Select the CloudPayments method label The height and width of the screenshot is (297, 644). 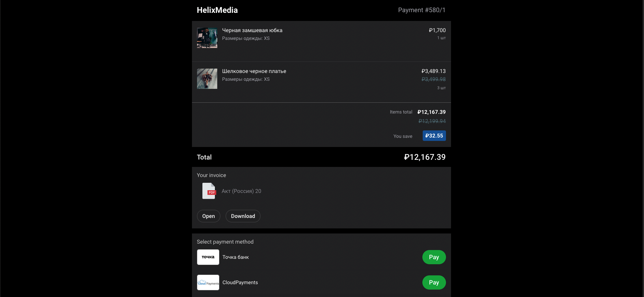point(240,282)
